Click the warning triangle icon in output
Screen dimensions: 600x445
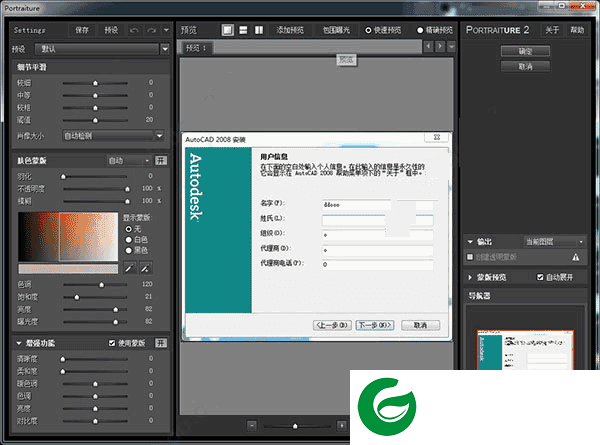[576, 257]
